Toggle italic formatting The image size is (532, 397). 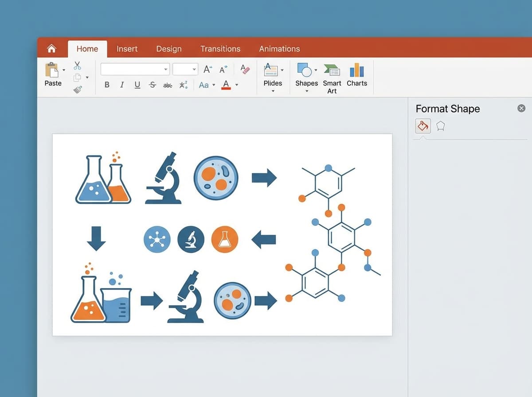[x=121, y=85]
